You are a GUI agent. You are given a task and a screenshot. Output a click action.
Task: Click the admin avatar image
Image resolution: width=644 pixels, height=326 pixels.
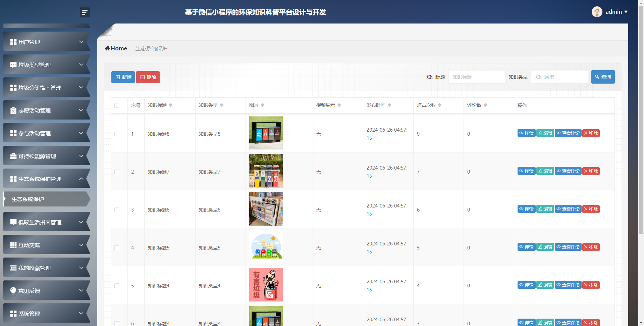[x=597, y=12]
